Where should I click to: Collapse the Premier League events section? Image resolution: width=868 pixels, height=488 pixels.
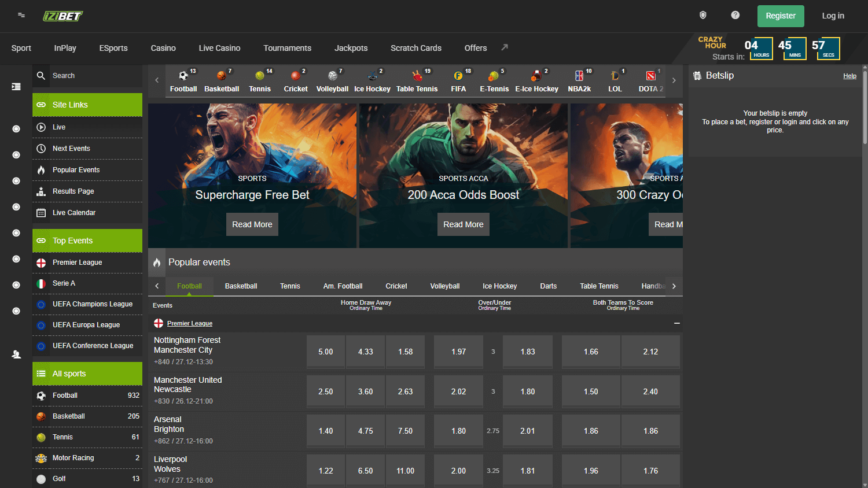point(676,323)
